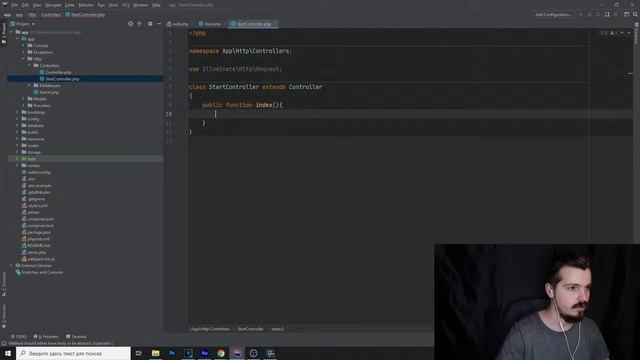640x360 pixels.
Task: Toggle the Terminal tool window
Action: coord(76,337)
